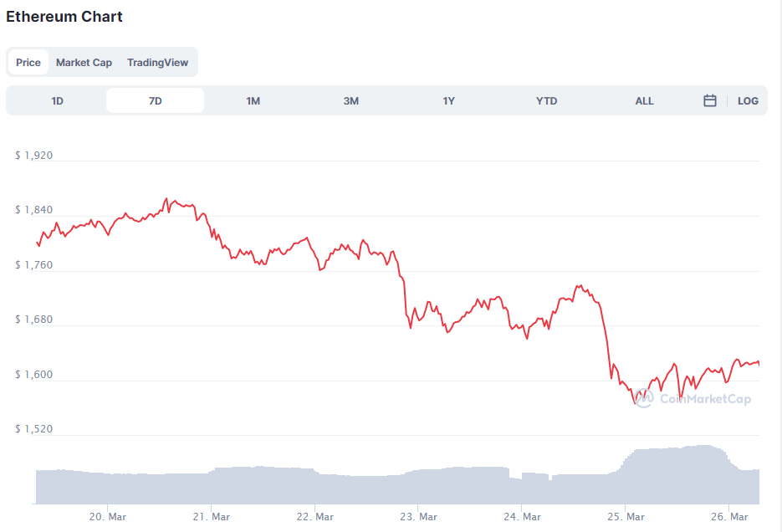782x532 pixels.
Task: Click the 21. Mar date axis label
Action: [x=212, y=517]
